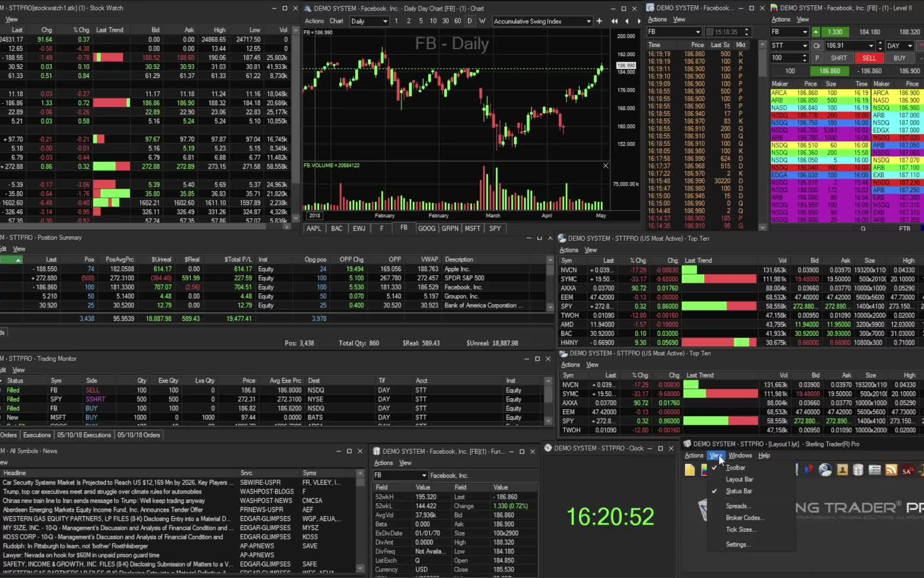Click the BUY button in Level II
924x578 pixels.
[899, 58]
